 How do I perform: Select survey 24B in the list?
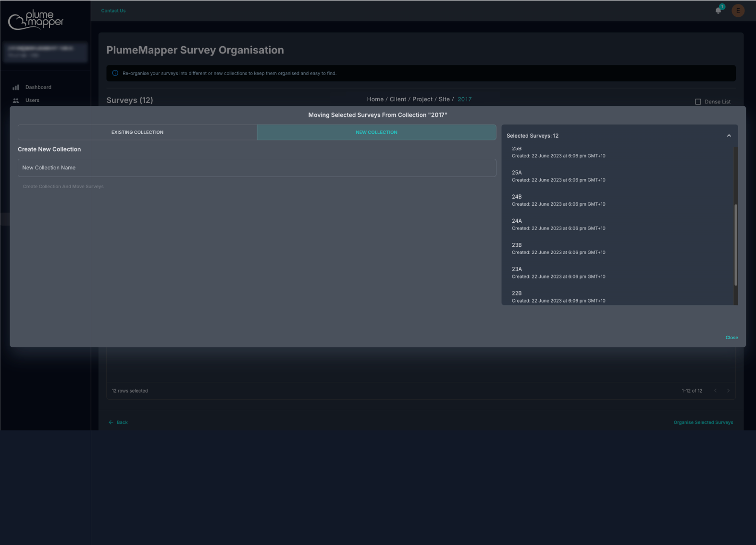558,200
